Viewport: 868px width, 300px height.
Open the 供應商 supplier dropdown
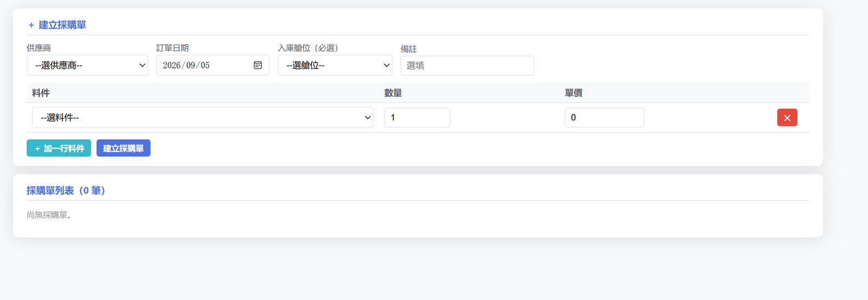[x=87, y=65]
